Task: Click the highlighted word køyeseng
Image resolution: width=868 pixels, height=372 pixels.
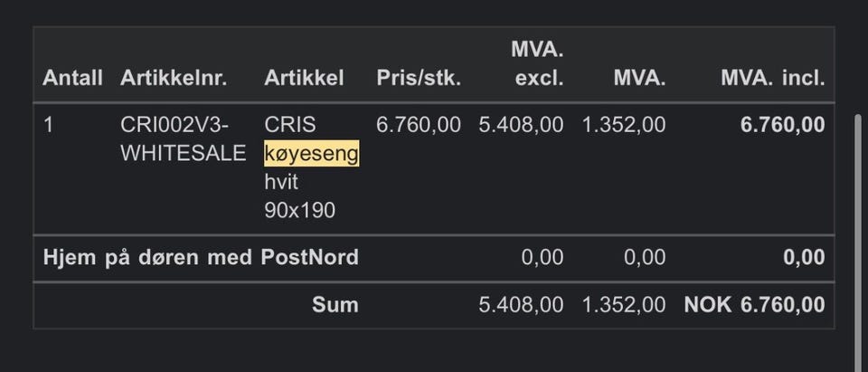Action: tap(311, 155)
